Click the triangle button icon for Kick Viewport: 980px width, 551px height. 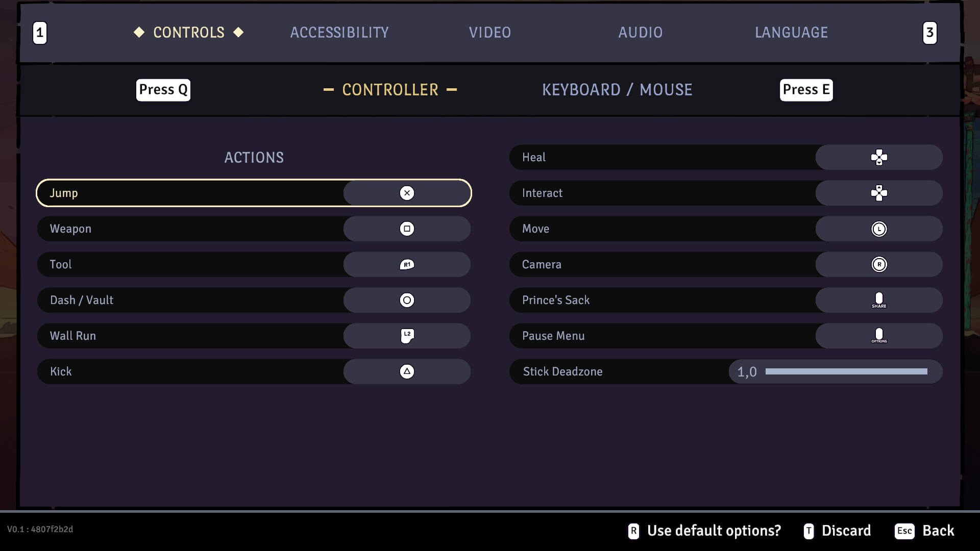point(407,371)
